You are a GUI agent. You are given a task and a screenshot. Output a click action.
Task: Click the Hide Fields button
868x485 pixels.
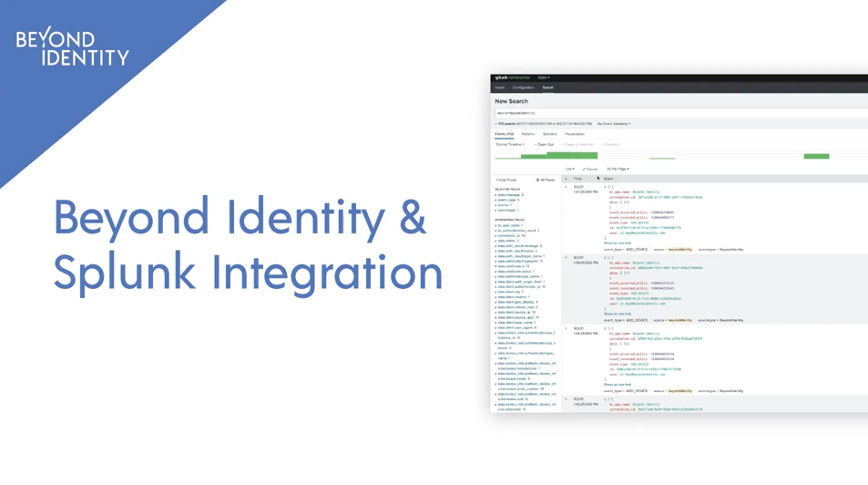click(x=506, y=181)
